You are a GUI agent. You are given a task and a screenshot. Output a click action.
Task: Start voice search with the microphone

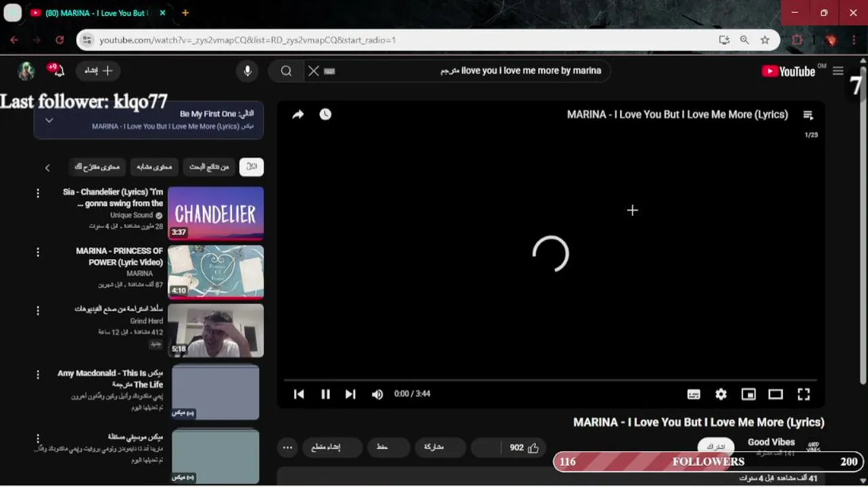coord(247,71)
